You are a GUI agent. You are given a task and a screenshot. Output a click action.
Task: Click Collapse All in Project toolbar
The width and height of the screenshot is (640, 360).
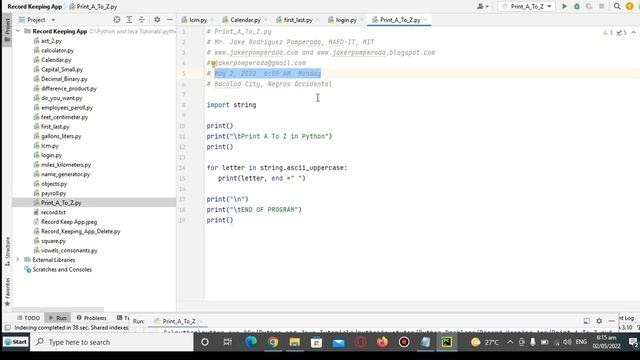click(x=142, y=20)
